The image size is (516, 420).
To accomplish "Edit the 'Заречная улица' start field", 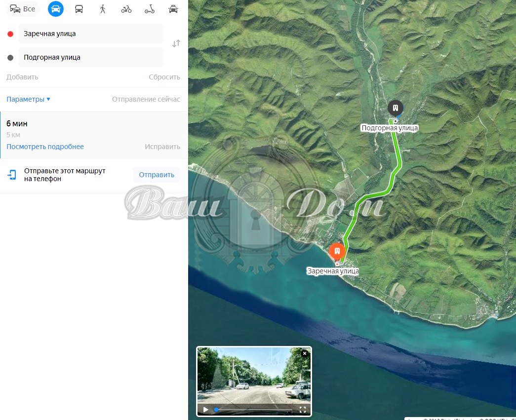I will click(x=91, y=34).
